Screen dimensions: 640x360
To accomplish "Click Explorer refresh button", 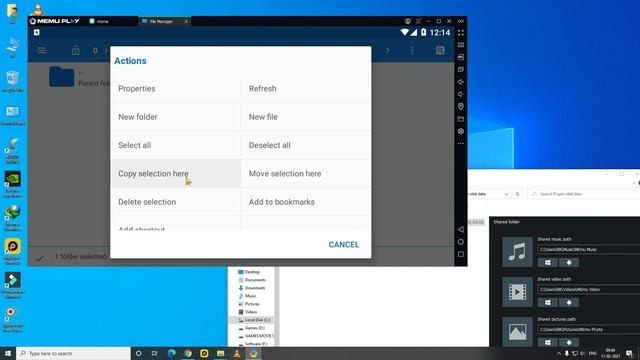I will pos(518,194).
